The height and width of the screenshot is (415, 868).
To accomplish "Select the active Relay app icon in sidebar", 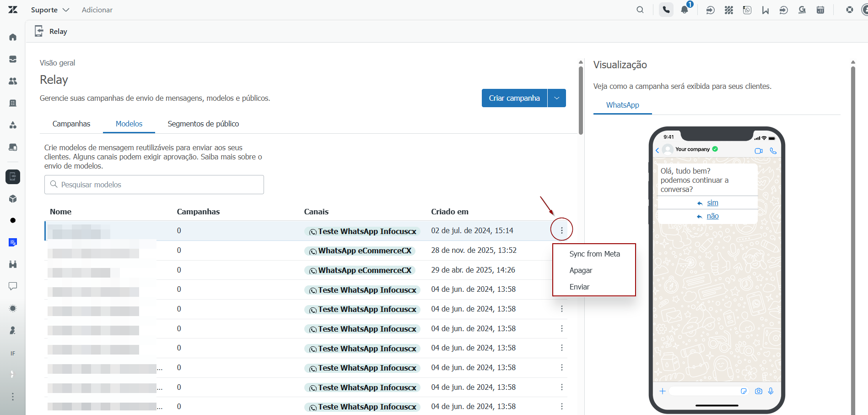I will point(13,177).
